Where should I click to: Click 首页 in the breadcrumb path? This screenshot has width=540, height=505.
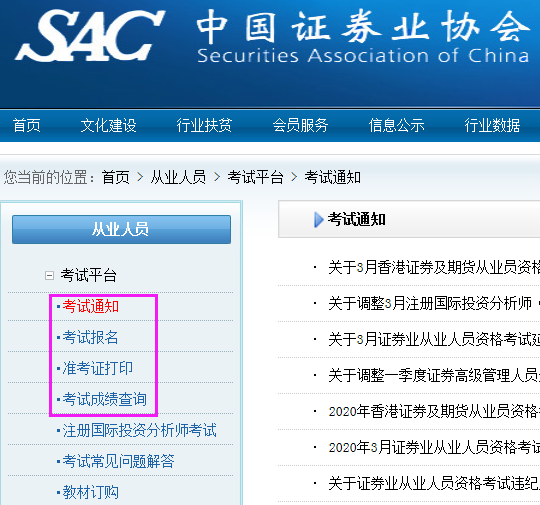pyautogui.click(x=116, y=178)
